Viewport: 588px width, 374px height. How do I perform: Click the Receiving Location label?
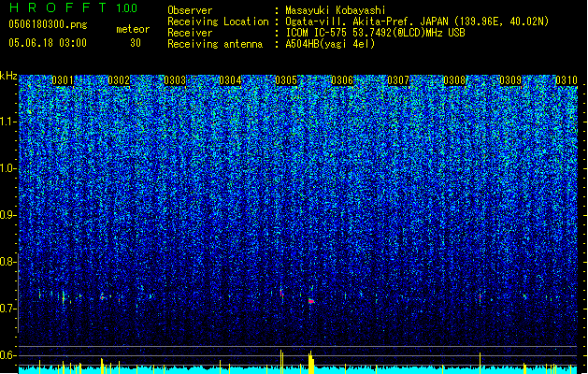[218, 22]
